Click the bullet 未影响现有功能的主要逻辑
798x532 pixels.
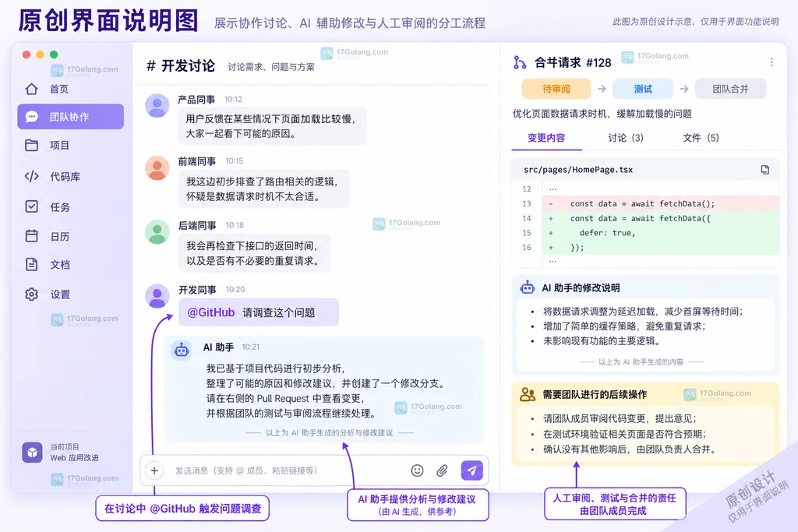[602, 340]
